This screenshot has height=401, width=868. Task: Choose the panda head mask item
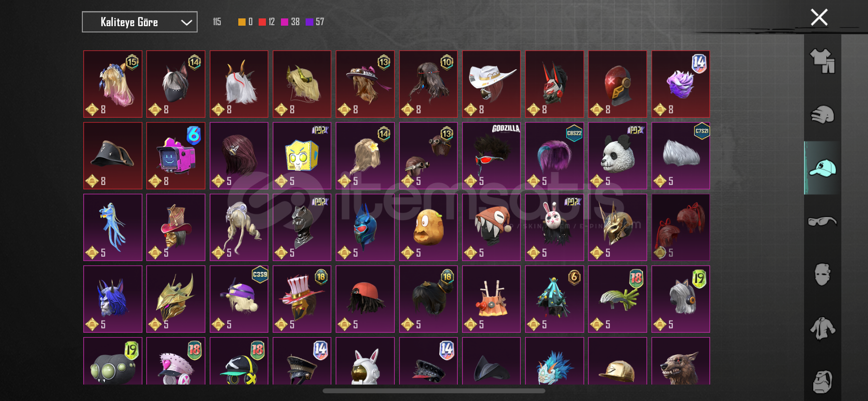617,155
